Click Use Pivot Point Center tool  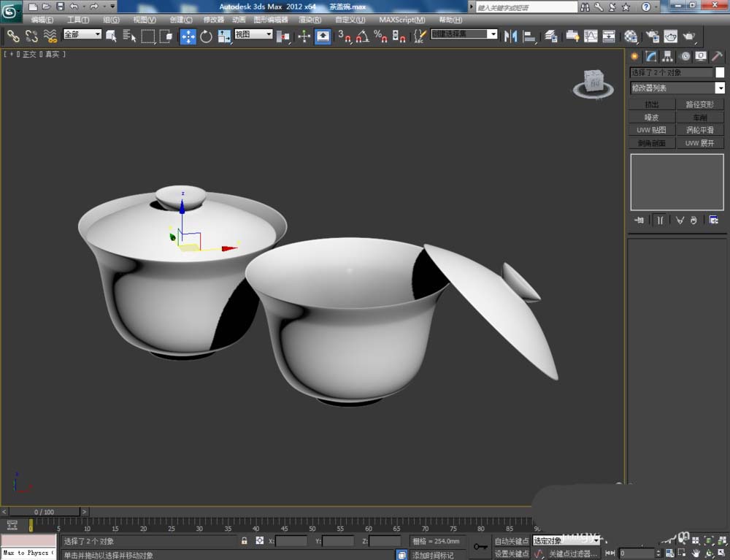point(283,37)
